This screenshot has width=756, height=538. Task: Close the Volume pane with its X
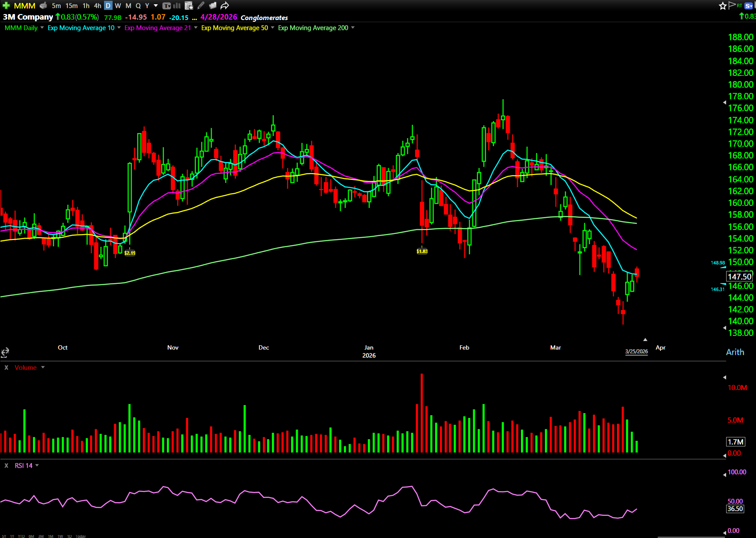click(x=6, y=367)
